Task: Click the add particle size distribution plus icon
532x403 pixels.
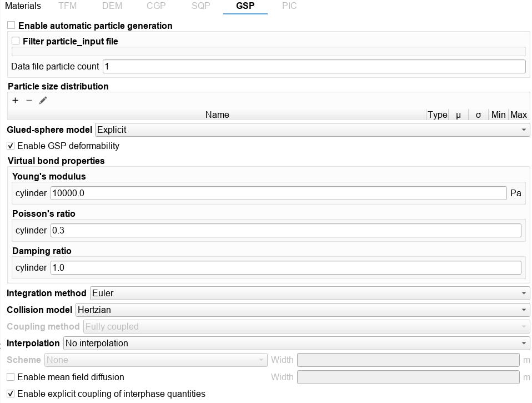Action: click(x=15, y=101)
